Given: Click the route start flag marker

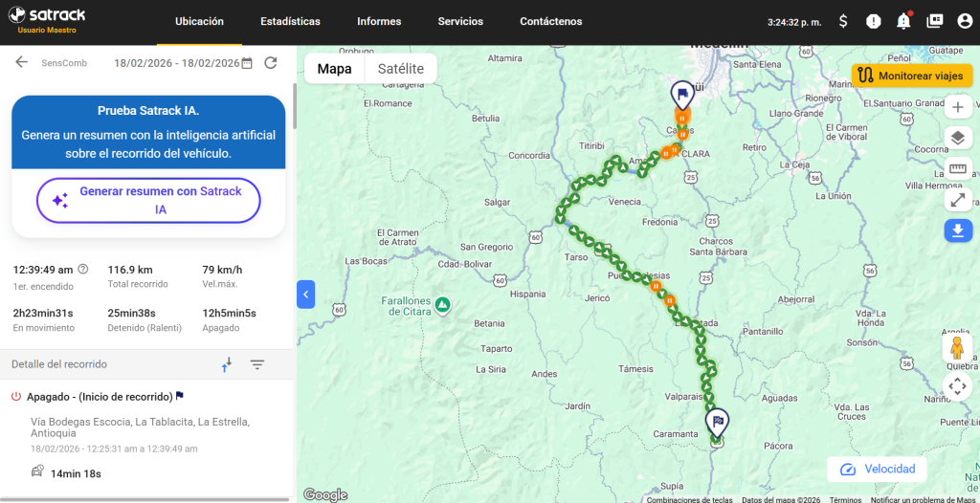Looking at the screenshot, I should (x=682, y=95).
